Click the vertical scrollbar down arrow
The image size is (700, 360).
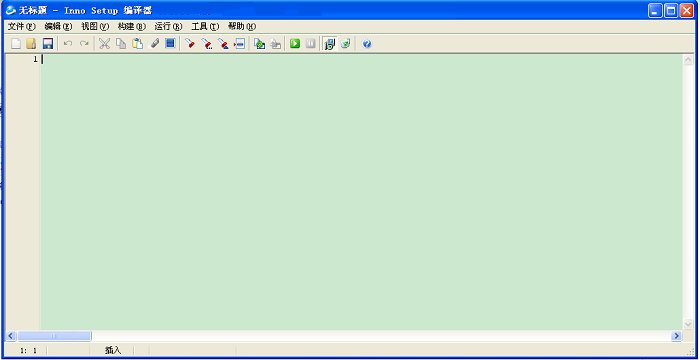[x=688, y=324]
